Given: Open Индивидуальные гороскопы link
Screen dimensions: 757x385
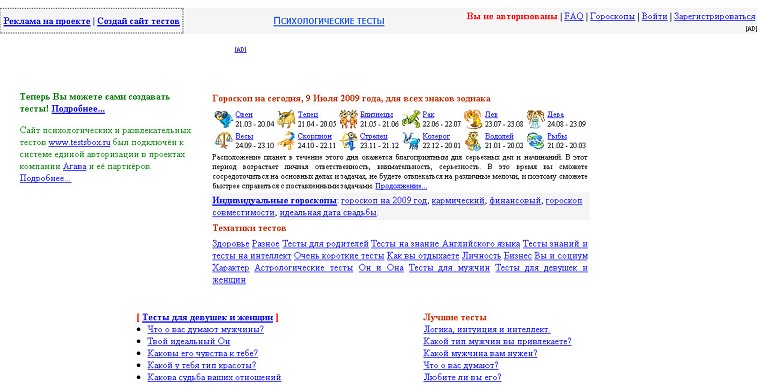Looking at the screenshot, I should (x=275, y=200).
